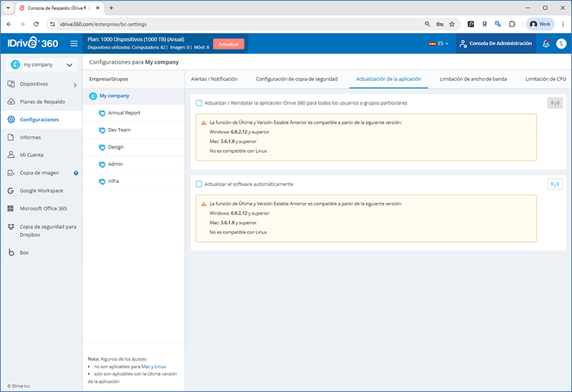572x392 pixels.
Task: Open the notifications bell icon
Action: [x=546, y=44]
